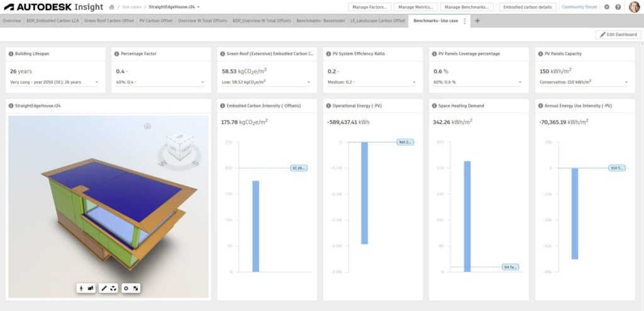Viewport: 644px width, 311px height.
Task: Click the info icon on the Percentage Factor card
Action: pos(116,54)
